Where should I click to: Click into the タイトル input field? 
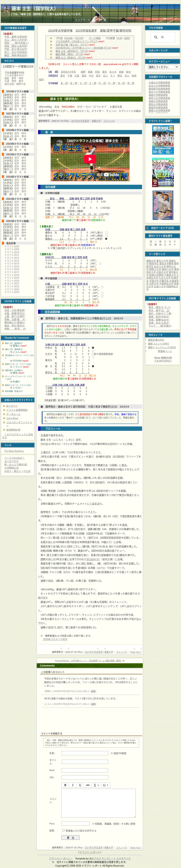pos(85,762)
